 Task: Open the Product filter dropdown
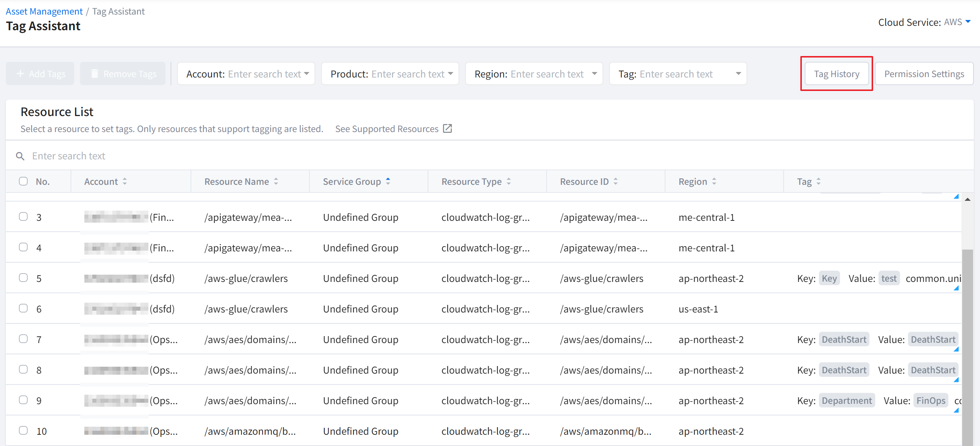451,73
